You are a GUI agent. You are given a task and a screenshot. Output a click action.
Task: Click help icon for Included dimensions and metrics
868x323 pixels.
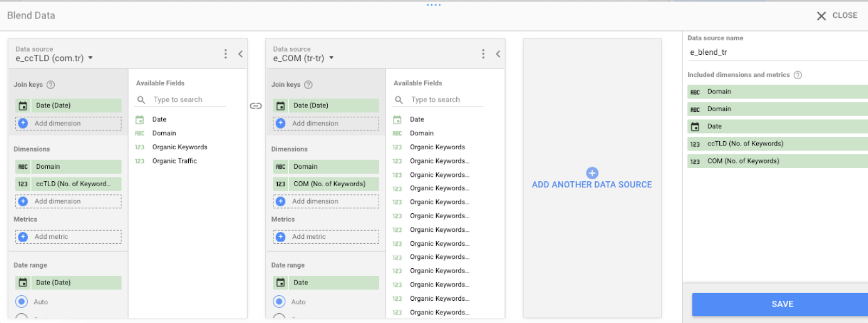click(797, 75)
